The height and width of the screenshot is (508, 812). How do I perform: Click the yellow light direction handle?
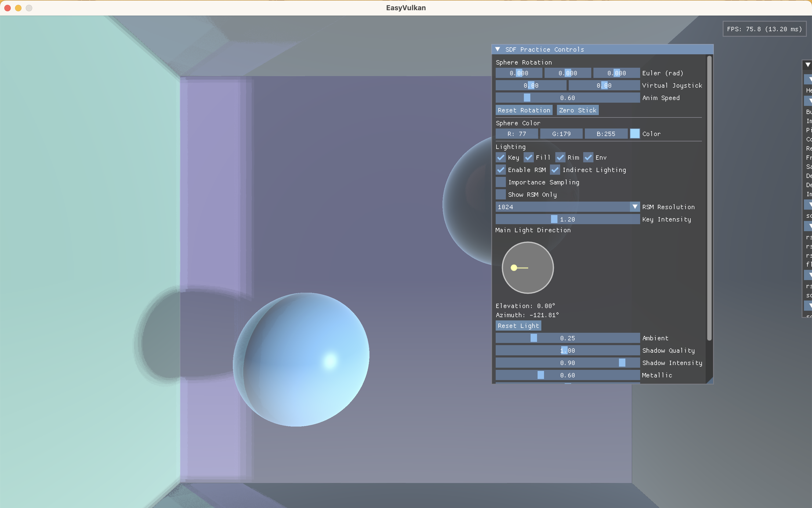(514, 268)
